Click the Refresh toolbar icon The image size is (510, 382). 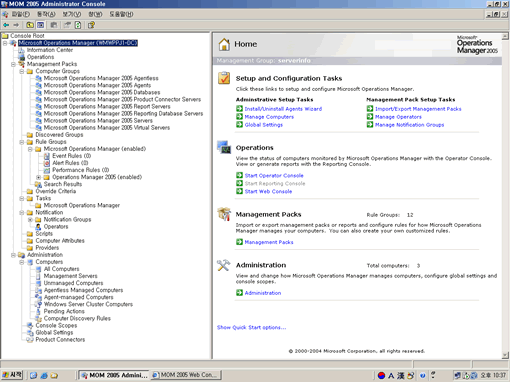[78, 25]
